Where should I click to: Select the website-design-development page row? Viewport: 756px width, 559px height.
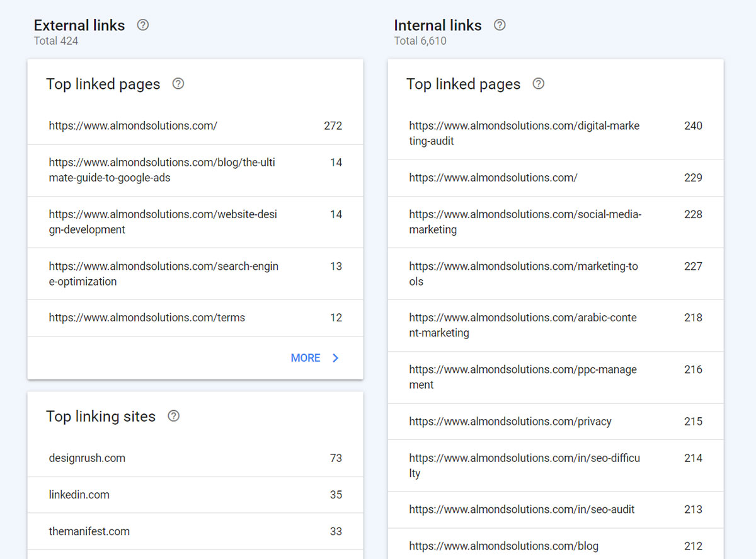click(195, 222)
